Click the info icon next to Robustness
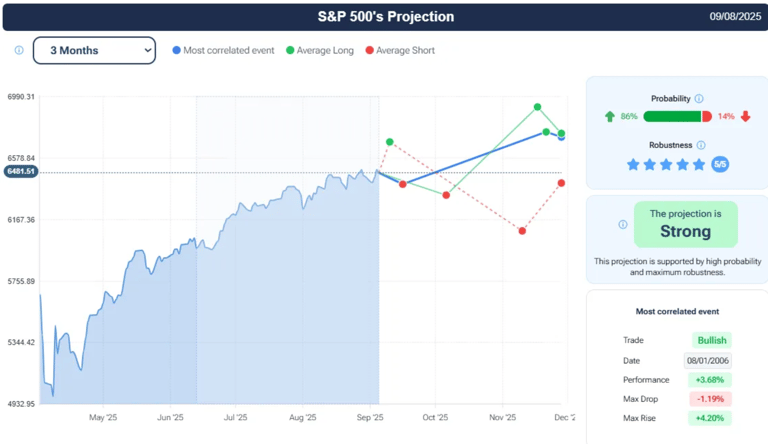 click(699, 145)
